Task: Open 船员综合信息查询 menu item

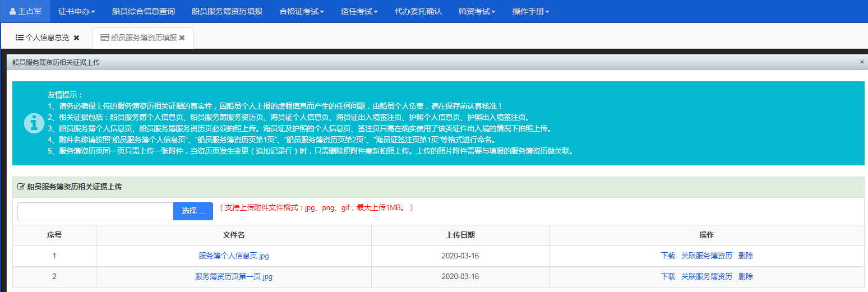Action: click(144, 11)
